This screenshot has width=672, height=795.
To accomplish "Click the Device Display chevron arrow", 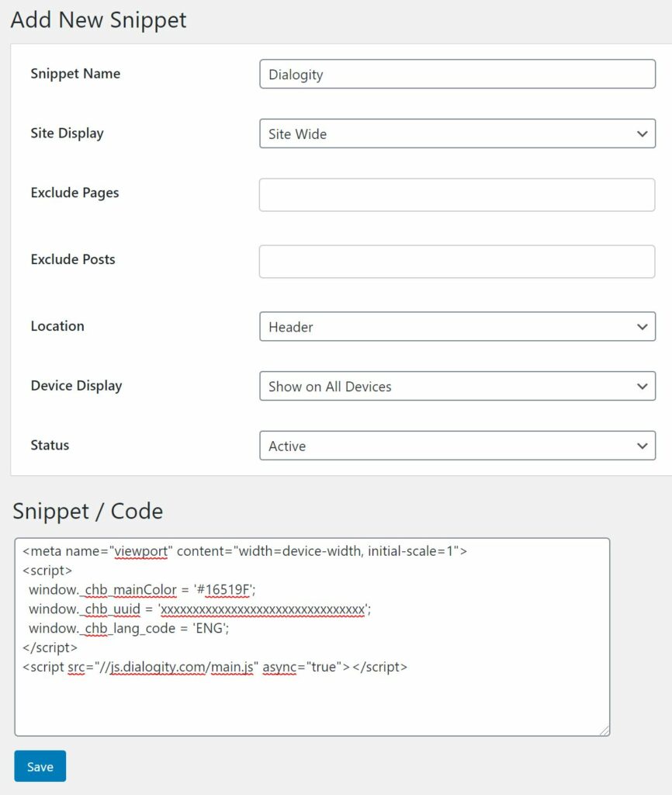I will coord(642,387).
